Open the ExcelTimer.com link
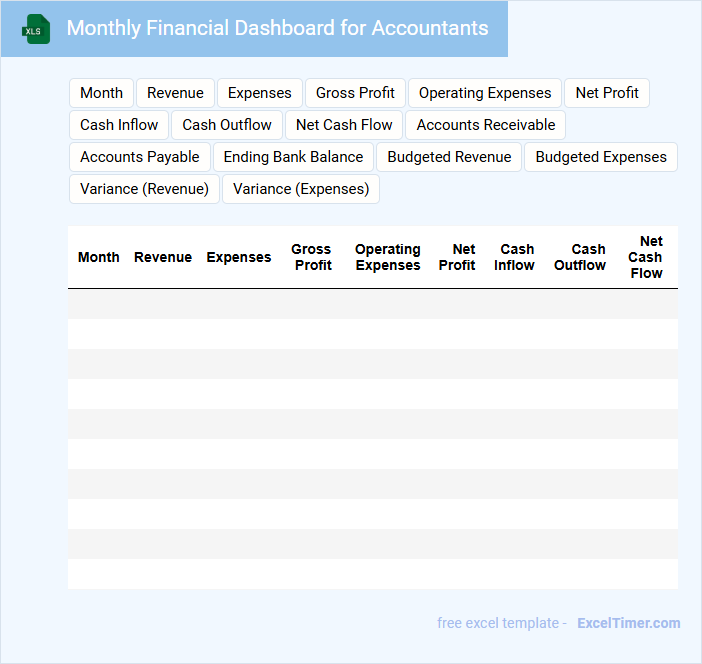Viewport: 702px width, 664px height. point(628,623)
